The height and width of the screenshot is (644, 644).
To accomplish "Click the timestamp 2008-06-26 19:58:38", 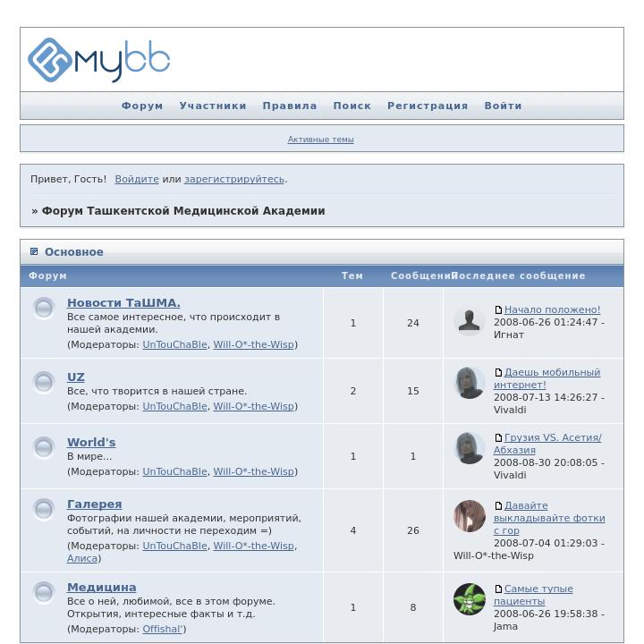I will (x=546, y=614).
